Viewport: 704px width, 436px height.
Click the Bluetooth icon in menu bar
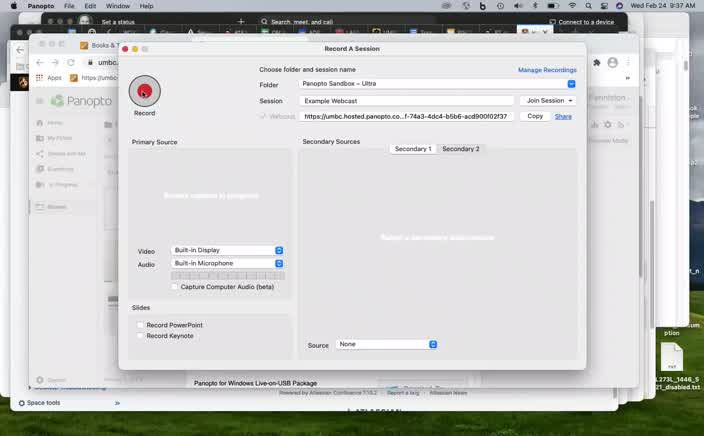535,6
